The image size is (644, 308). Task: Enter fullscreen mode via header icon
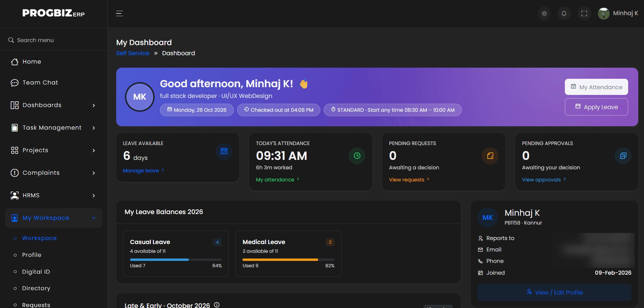pos(584,13)
